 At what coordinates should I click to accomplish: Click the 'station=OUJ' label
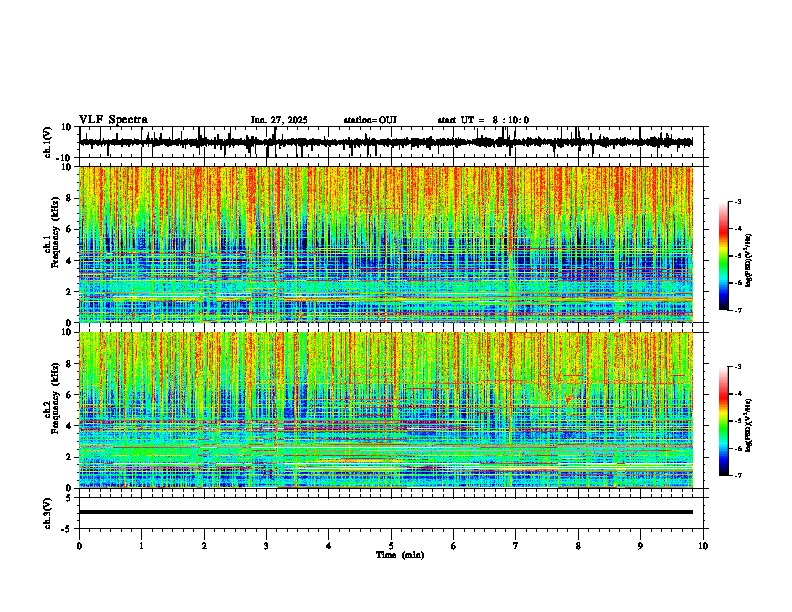(370, 120)
